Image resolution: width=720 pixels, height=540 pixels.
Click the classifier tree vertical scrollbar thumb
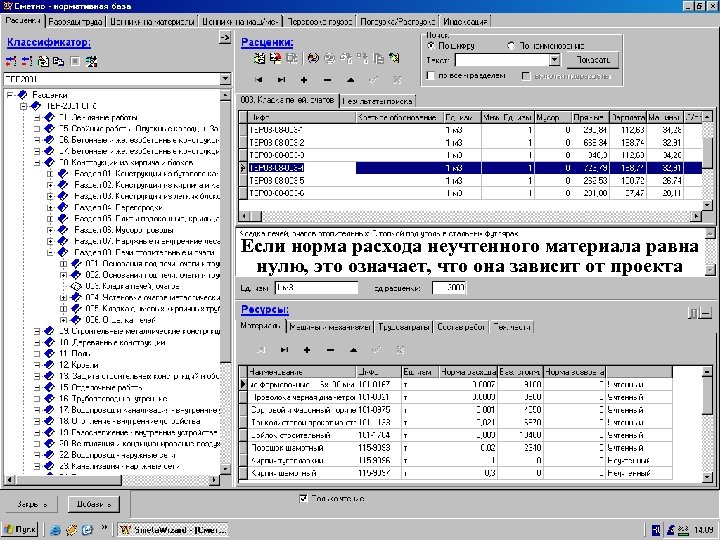(225, 233)
